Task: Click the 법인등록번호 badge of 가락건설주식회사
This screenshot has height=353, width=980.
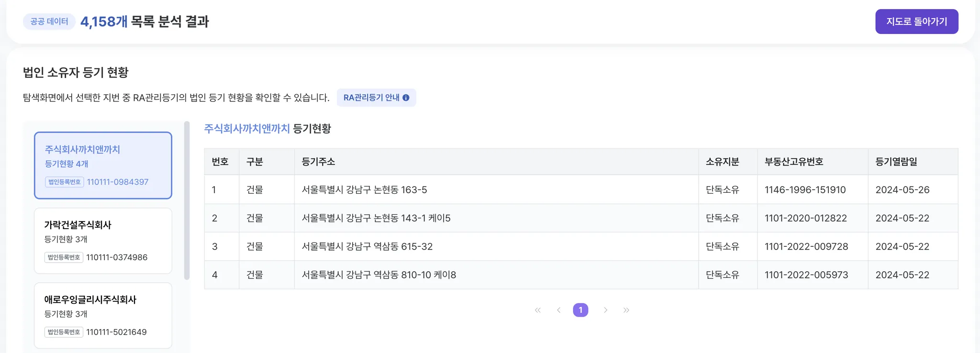Action: click(64, 257)
